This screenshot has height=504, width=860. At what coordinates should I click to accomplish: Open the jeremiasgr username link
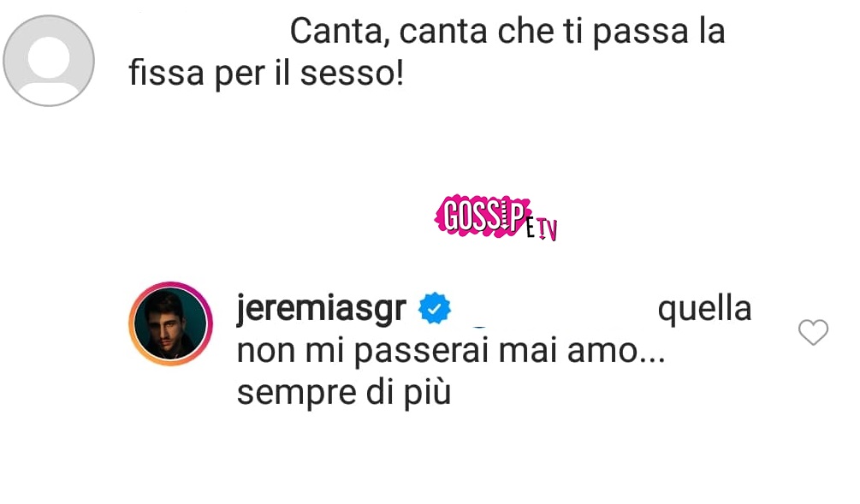322,309
